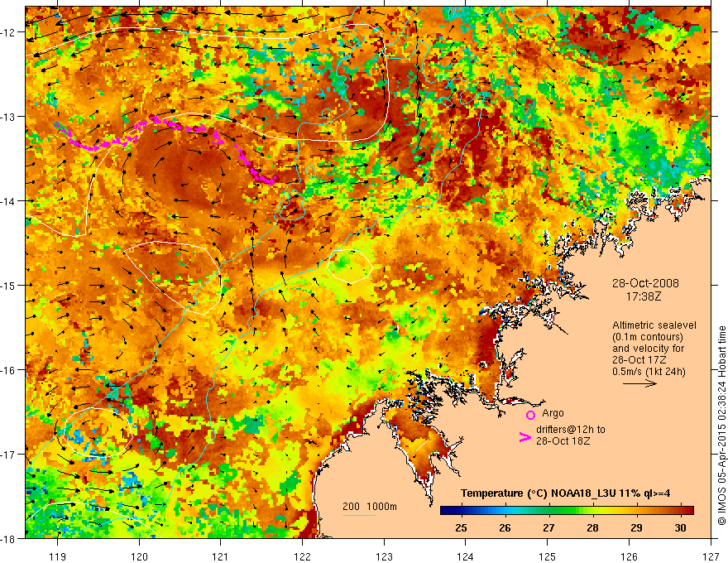Click the magenta drifter arrowhead legend symbol
The width and height of the screenshot is (728, 563).
pyautogui.click(x=525, y=437)
